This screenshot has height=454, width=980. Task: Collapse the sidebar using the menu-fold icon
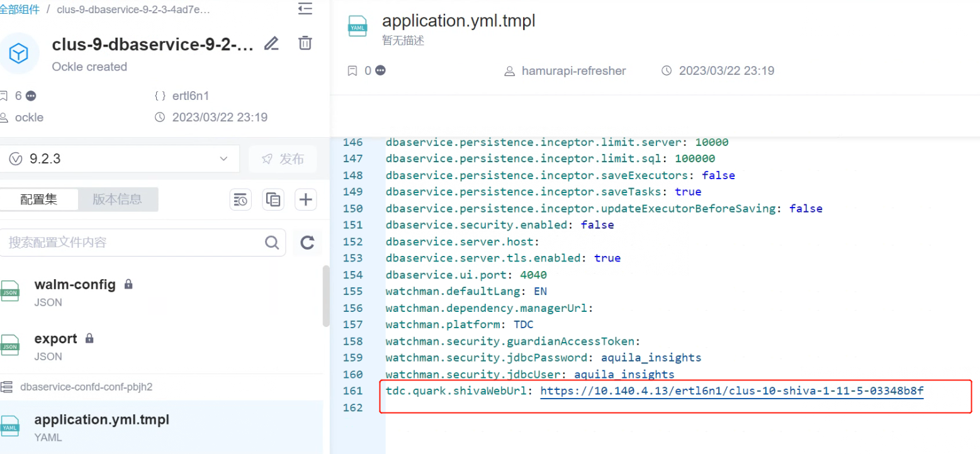(305, 8)
